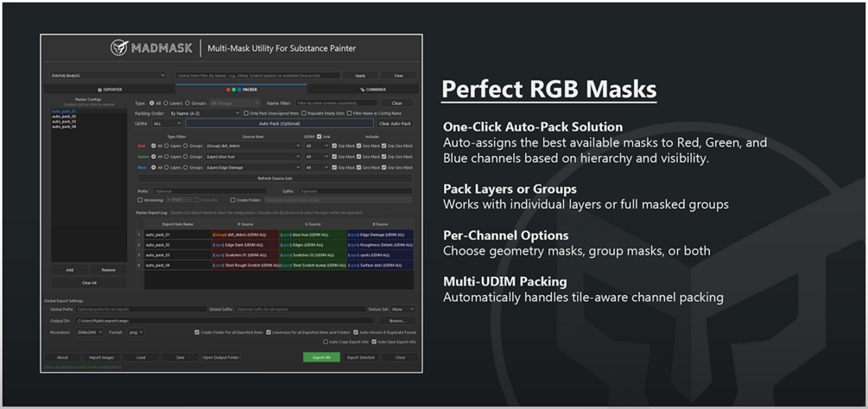Click the Refresh Source Lists button
Viewport: 868px width, 409px height.
coord(276,179)
